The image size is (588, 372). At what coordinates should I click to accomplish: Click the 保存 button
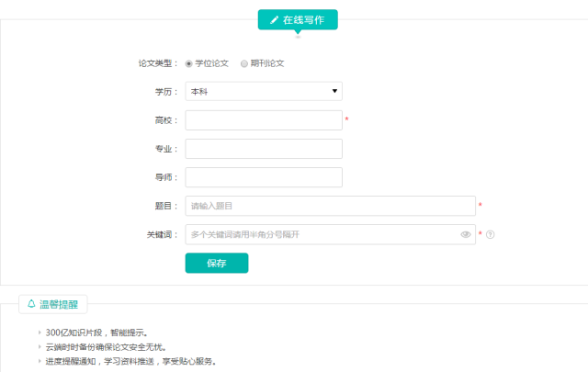click(x=217, y=263)
